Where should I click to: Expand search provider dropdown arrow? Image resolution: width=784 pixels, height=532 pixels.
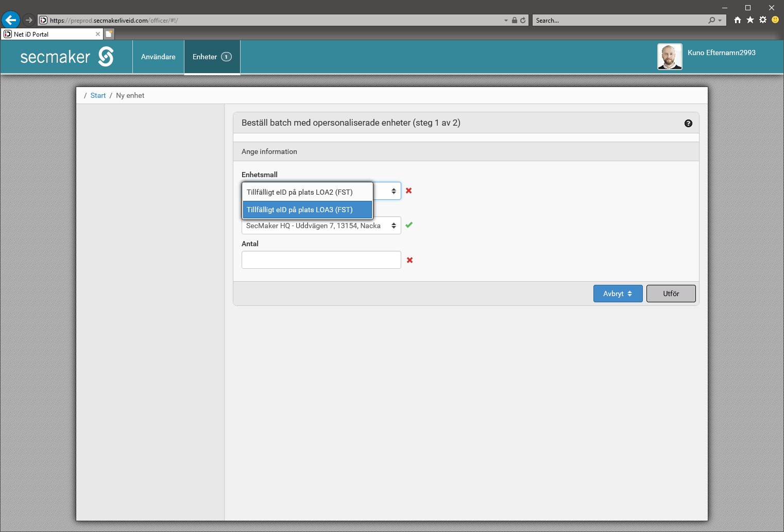coord(720,21)
